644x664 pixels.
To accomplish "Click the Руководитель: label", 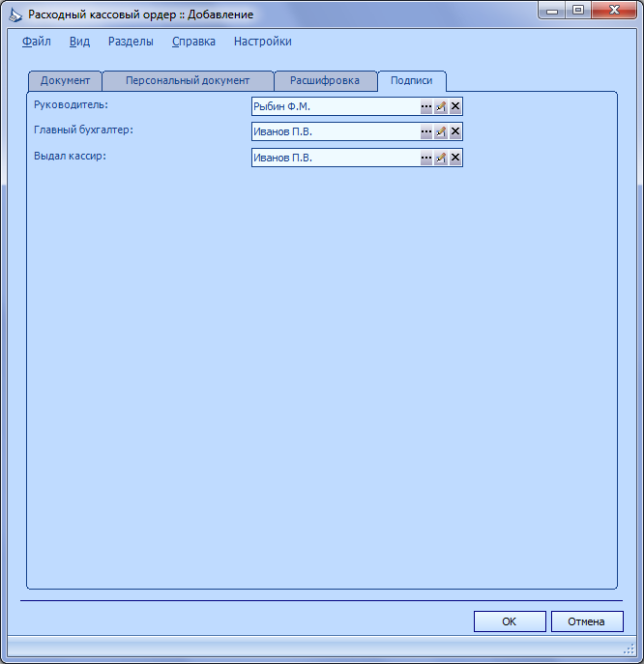I will click(71, 104).
